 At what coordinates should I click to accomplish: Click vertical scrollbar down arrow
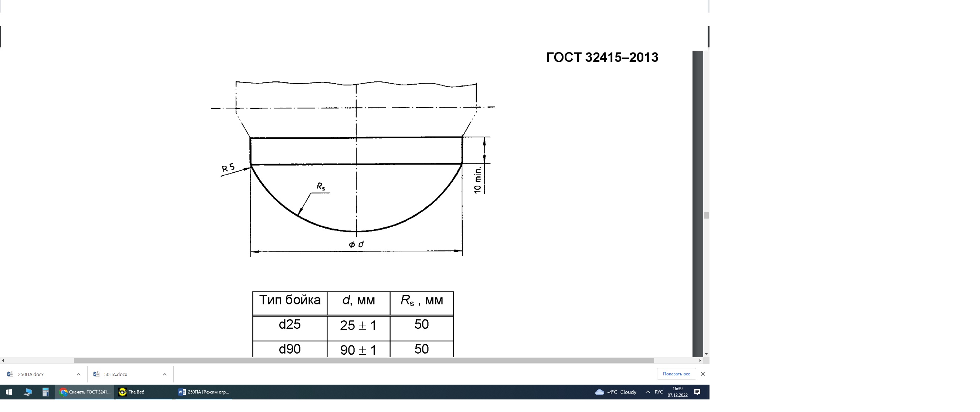[x=706, y=354]
